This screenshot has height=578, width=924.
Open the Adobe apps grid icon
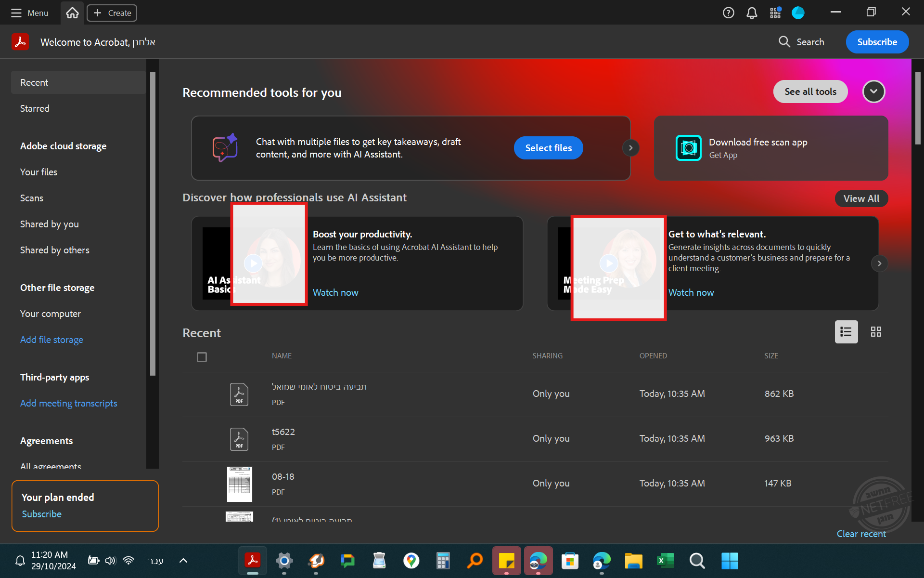point(775,13)
